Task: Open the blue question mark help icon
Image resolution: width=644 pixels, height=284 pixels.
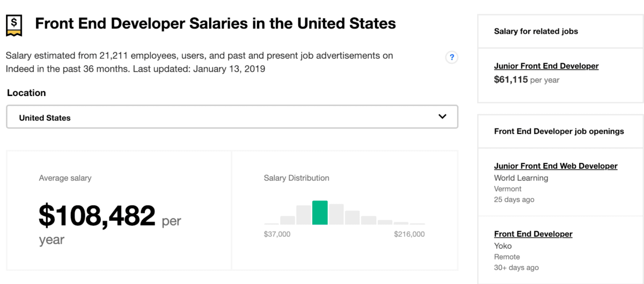Action: pos(452,57)
